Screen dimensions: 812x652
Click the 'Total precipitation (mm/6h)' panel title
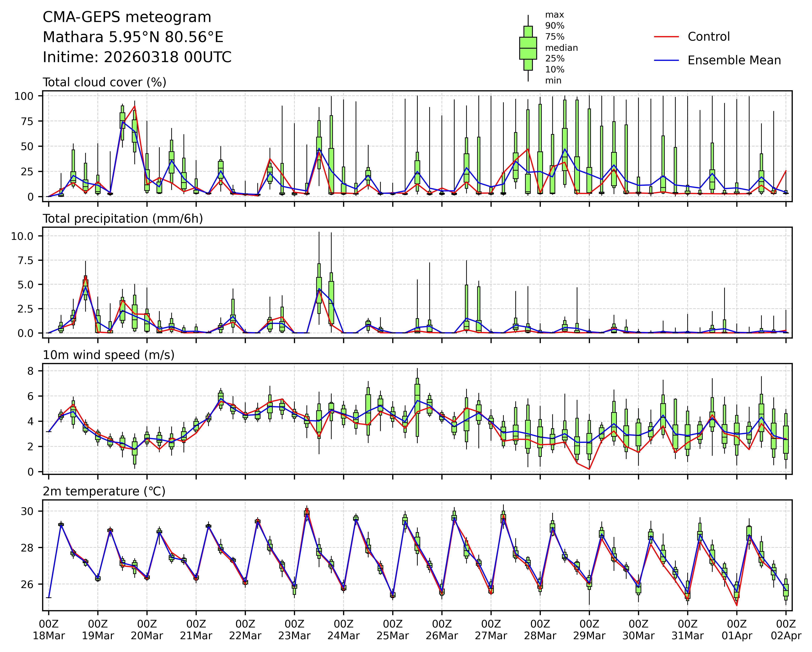[x=123, y=219]
